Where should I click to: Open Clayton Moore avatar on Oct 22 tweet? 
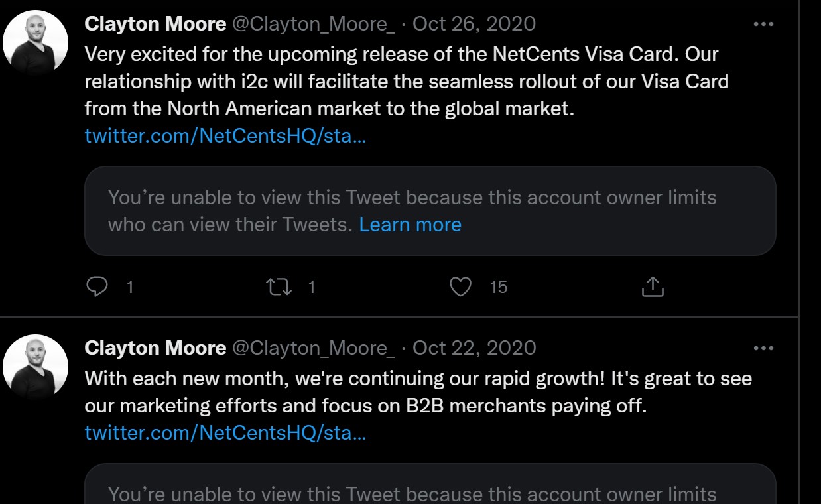coord(36,367)
